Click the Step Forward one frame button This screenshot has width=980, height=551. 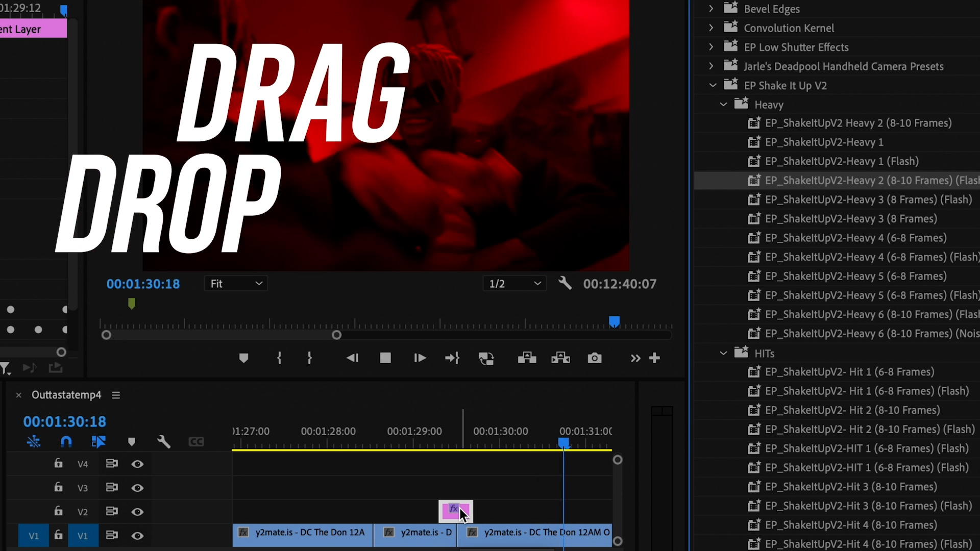point(420,358)
